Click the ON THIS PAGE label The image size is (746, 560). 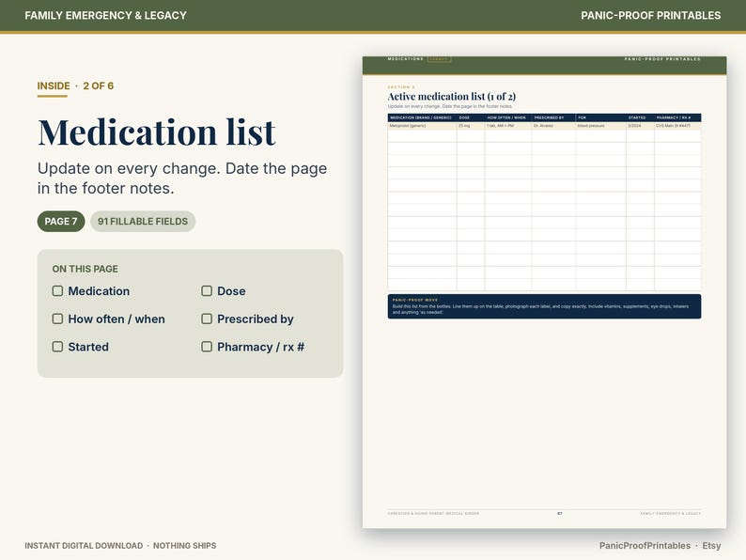click(85, 269)
